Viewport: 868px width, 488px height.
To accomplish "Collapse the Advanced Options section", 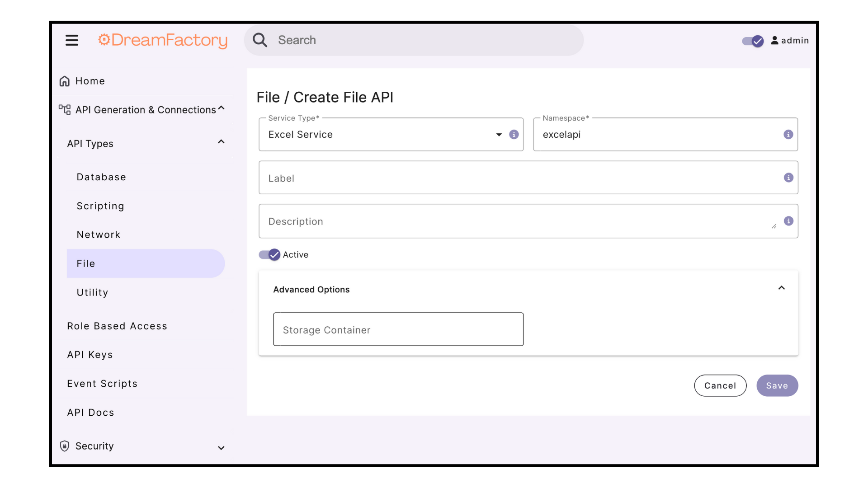I will pos(781,288).
